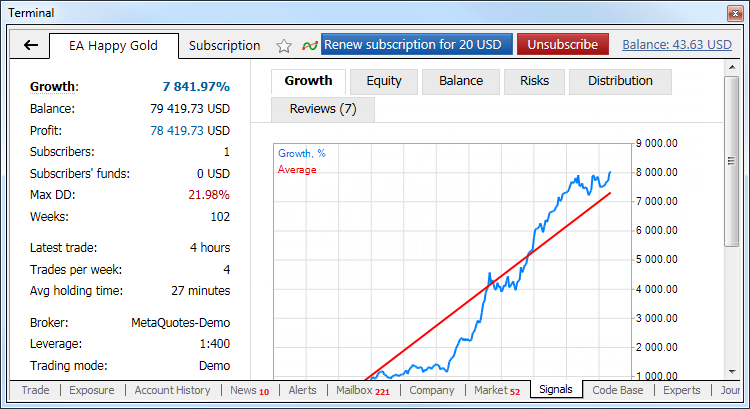Switch to the Trade tab
The height and width of the screenshot is (409, 750).
point(35,390)
